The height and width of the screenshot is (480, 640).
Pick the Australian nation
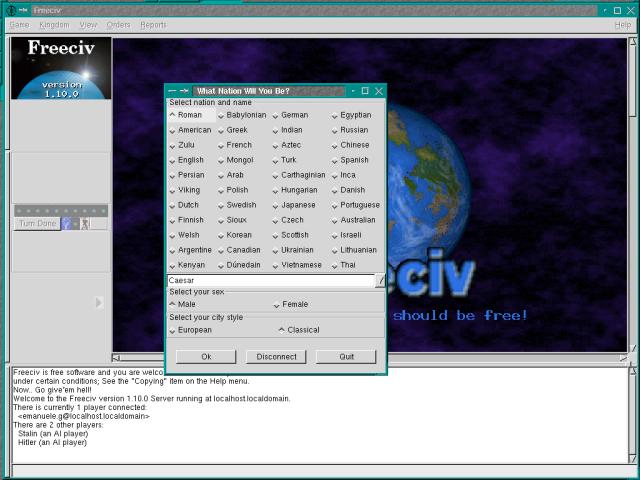(x=354, y=220)
